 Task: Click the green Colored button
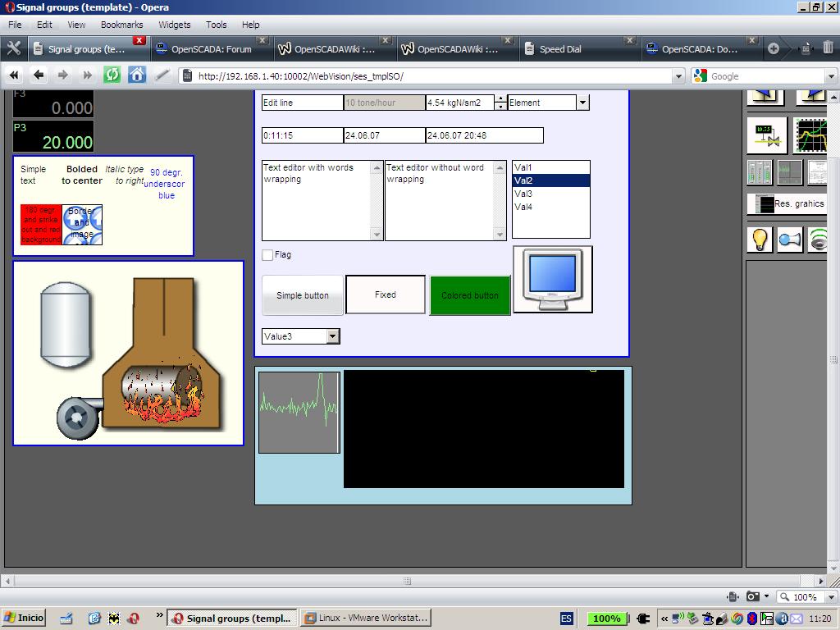[469, 295]
